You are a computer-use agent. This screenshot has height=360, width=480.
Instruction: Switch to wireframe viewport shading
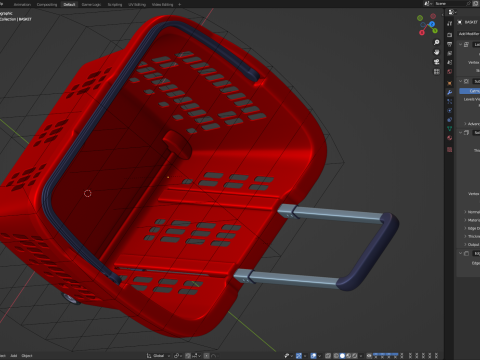pyautogui.click(x=336, y=356)
